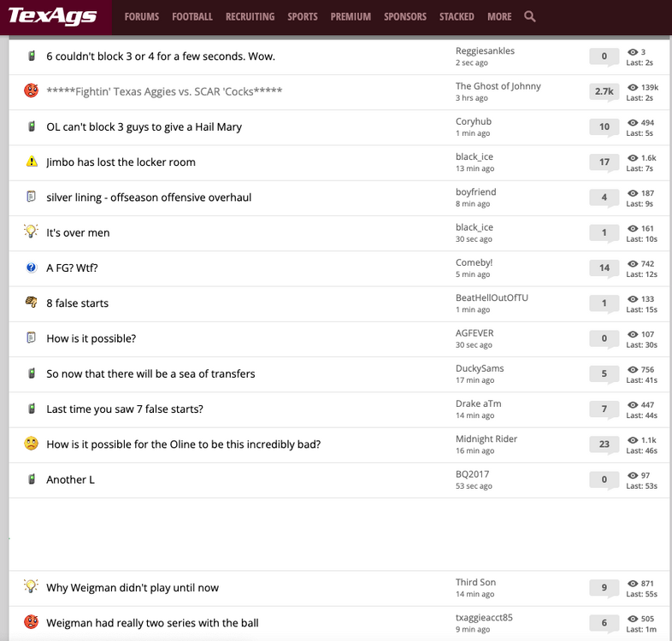
Task: Click note icon beside 'How is it possible?'
Action: click(31, 338)
